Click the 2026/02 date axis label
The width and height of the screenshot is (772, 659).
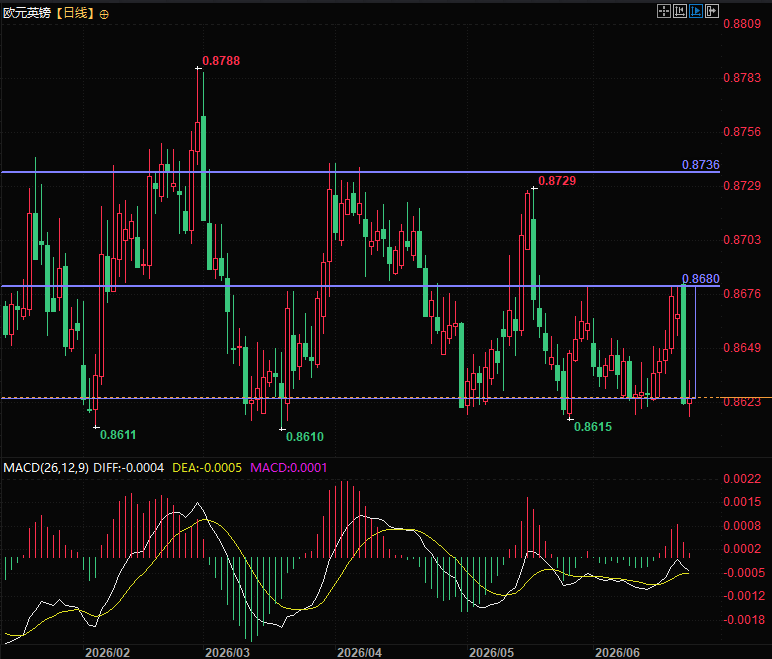(x=107, y=653)
